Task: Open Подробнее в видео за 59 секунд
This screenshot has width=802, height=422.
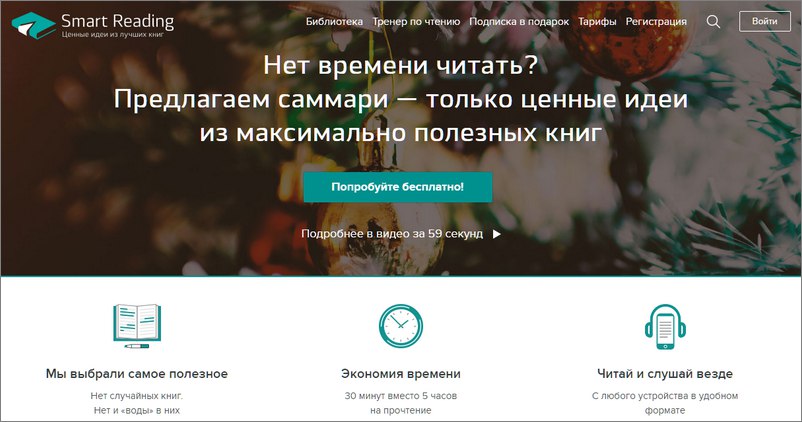Action: tap(392, 234)
